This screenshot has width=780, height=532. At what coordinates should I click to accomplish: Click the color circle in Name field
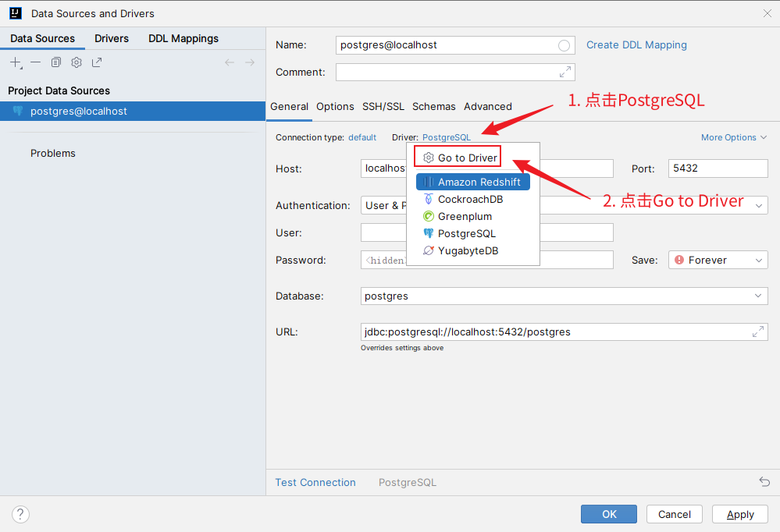[564, 45]
